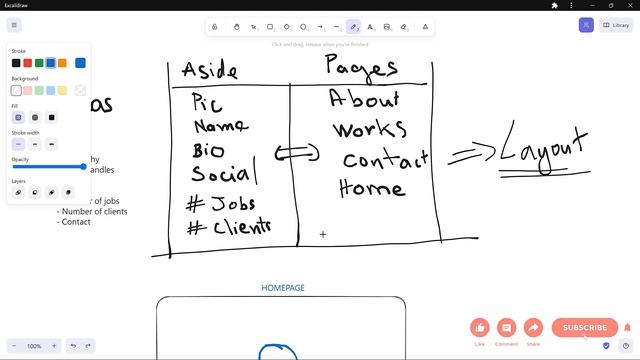Select the Line tool

(337, 27)
